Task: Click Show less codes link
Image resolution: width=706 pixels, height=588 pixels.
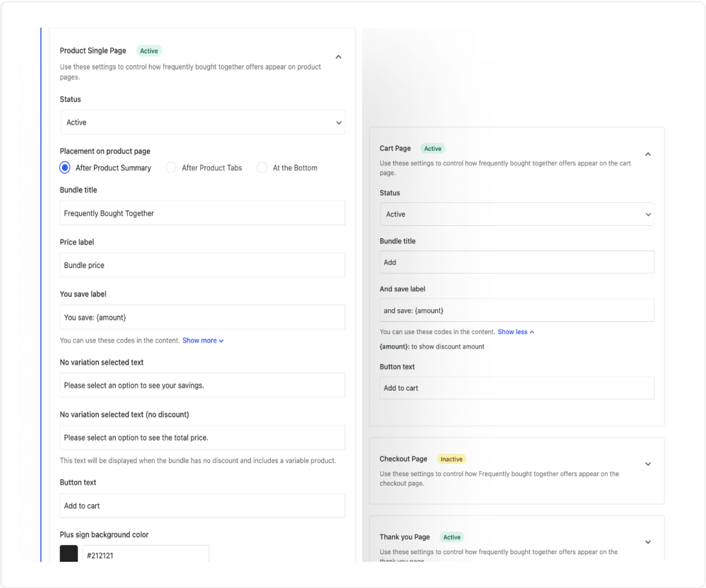Action: pyautogui.click(x=515, y=332)
